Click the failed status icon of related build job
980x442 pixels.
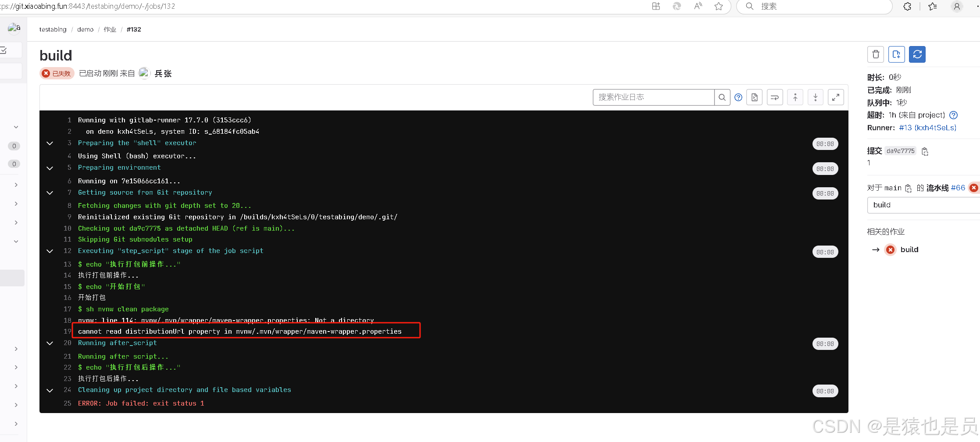pos(890,250)
